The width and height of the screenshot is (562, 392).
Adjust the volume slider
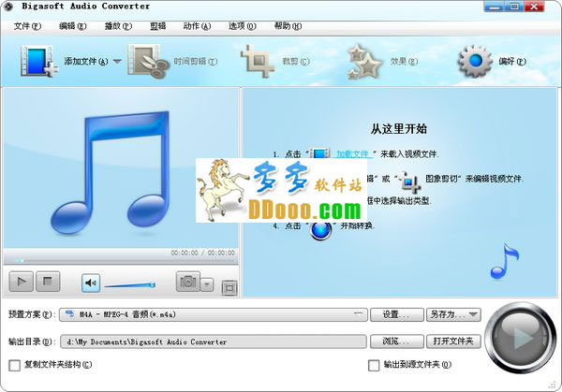click(130, 285)
